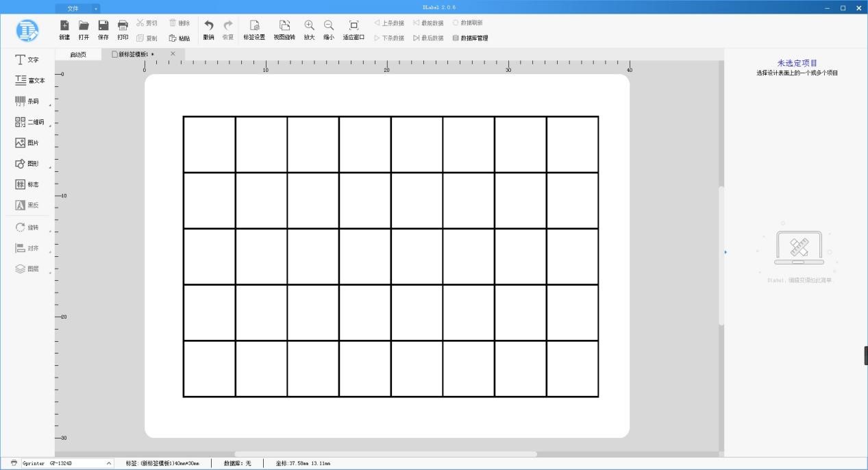
Task: Click the 坐标 coordinates status entry
Action: click(x=303, y=463)
